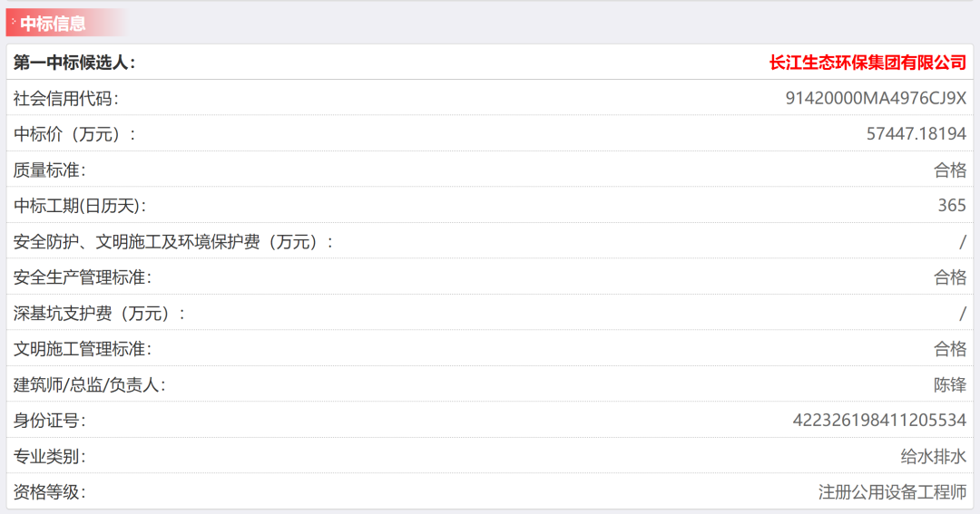Screen dimensions: 980x514
Task: Click the responsible person name 陈锋
Action: [x=950, y=384]
